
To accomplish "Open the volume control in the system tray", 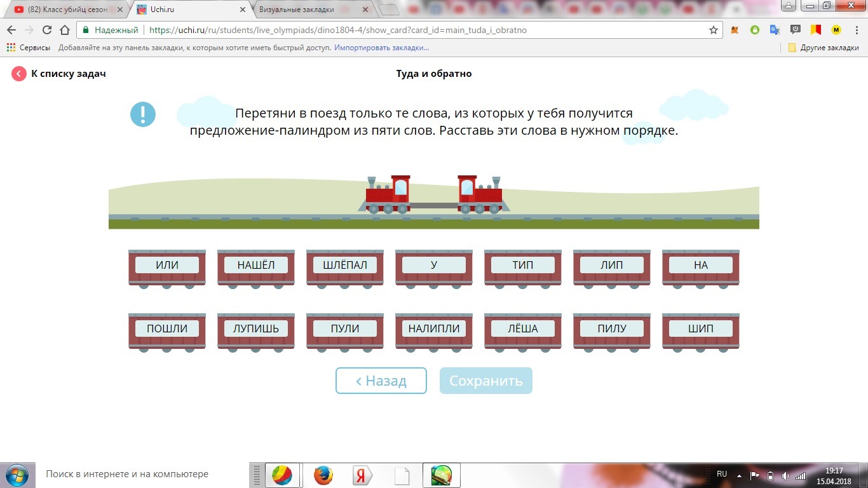I will (786, 475).
